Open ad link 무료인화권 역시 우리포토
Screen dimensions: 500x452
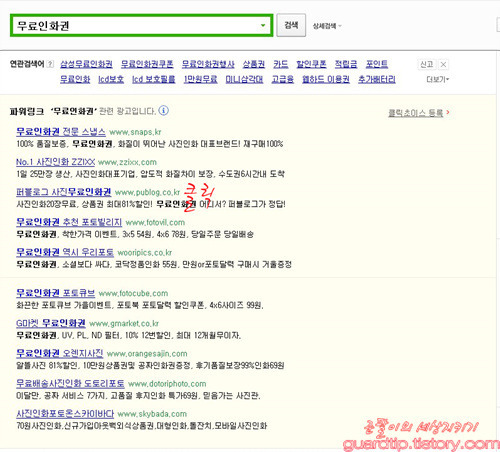65,252
